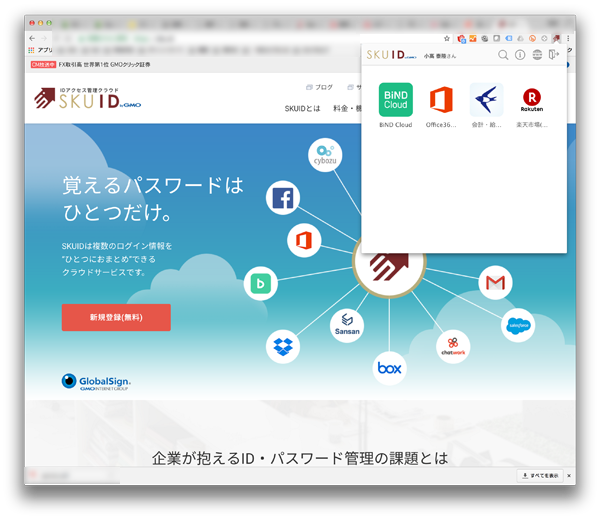The image size is (600, 519).
Task: Click the blue tag extension icon
Action: [x=509, y=38]
